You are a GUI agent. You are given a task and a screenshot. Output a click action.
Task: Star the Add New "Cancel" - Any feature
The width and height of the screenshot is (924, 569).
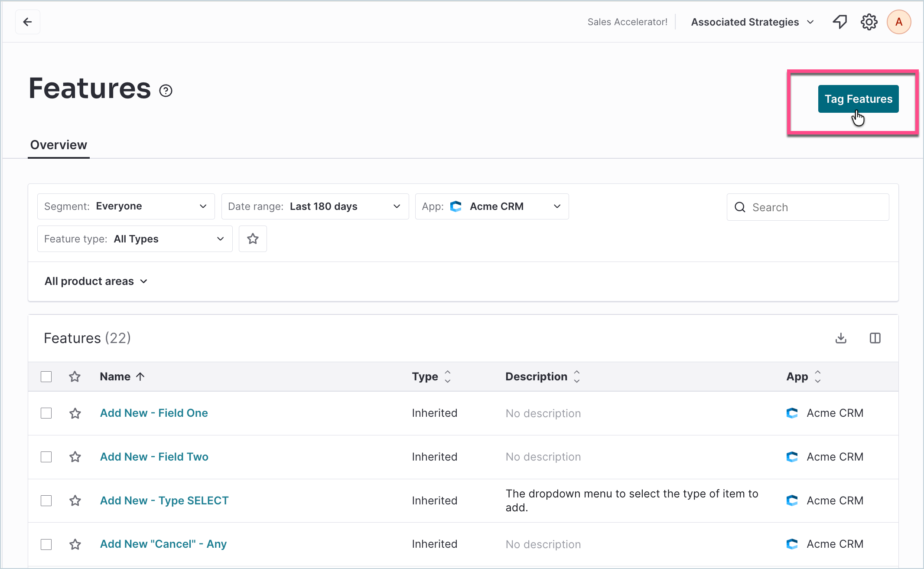[75, 544]
